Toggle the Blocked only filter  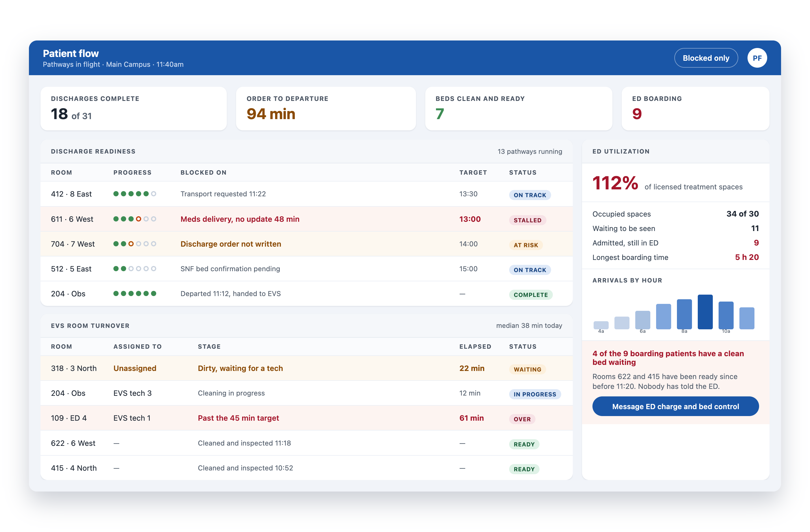[706, 58]
